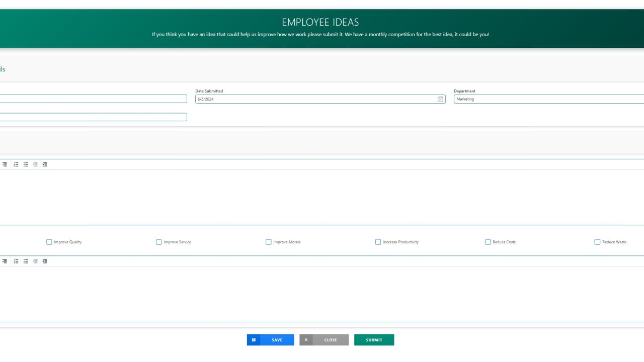Select increase indent in the lower toolbar
Screen dimensions: 644x362
pos(44,261)
